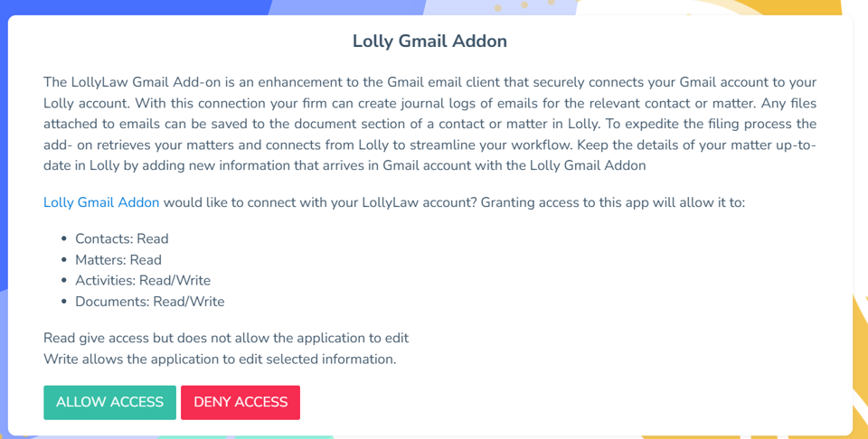Click the bullet point before Contacts
The height and width of the screenshot is (439, 868).
[64, 238]
